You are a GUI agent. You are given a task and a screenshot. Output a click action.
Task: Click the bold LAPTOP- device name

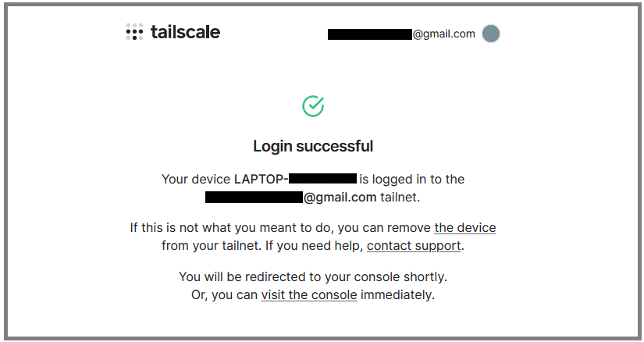262,180
